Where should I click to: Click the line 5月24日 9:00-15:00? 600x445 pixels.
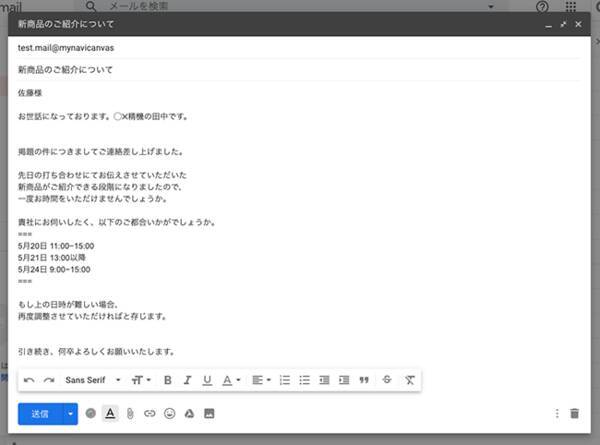point(54,269)
